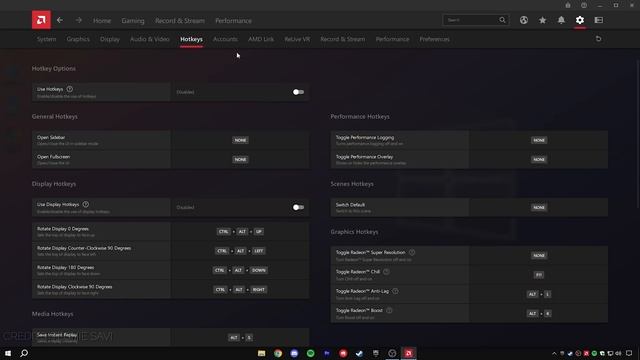Open Steam from the taskbar
640x360 pixels.
coord(360,353)
